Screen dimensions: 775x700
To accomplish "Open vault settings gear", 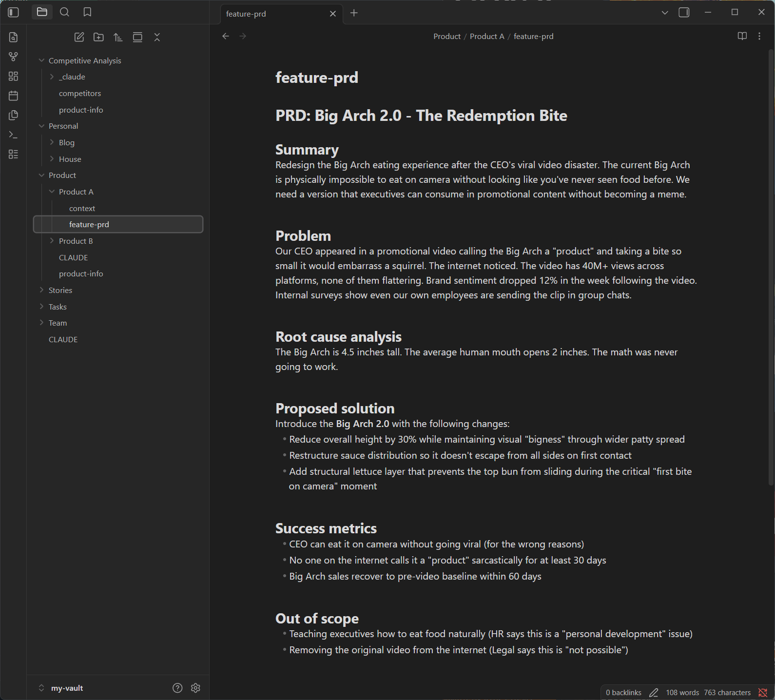I will (195, 688).
